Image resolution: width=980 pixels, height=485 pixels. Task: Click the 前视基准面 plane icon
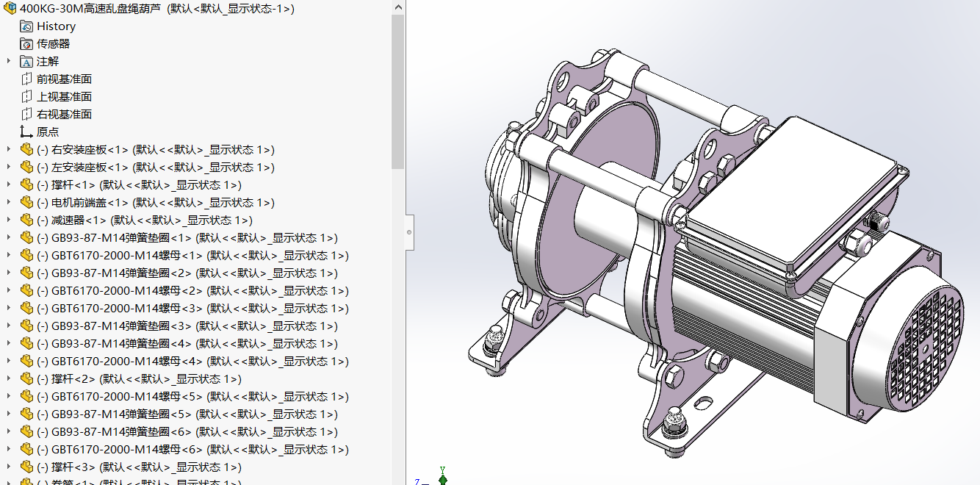click(27, 79)
